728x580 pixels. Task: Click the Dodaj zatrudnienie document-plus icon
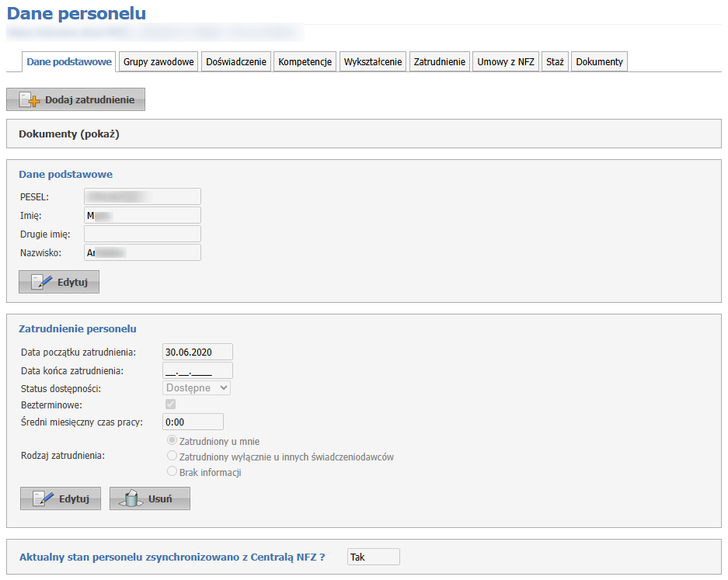pyautogui.click(x=30, y=100)
